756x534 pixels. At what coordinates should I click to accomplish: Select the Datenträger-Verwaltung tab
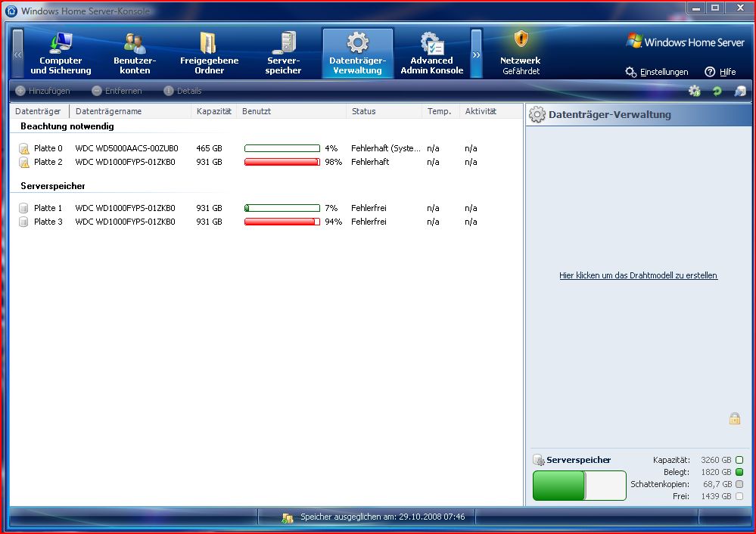click(358, 53)
